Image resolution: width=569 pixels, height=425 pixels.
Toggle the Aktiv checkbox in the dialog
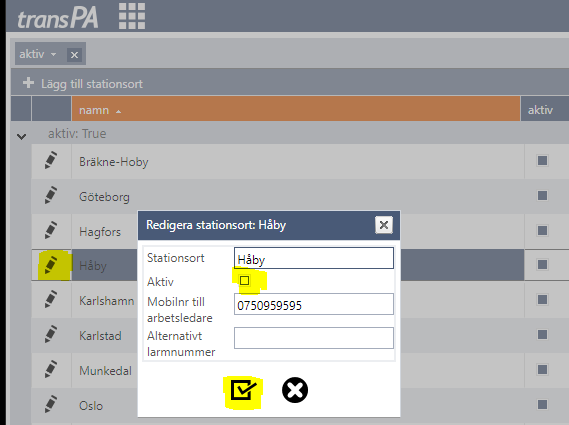click(244, 281)
